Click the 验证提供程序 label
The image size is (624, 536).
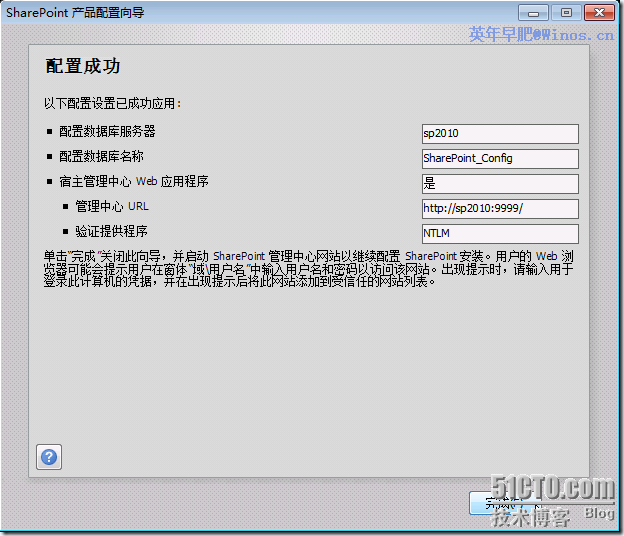point(111,232)
